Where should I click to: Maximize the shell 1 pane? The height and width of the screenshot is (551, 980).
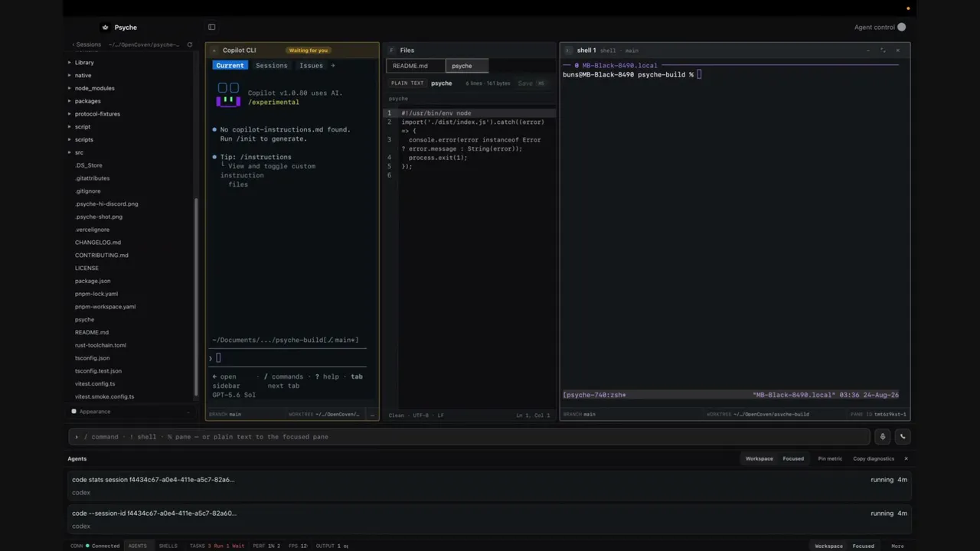coord(883,51)
